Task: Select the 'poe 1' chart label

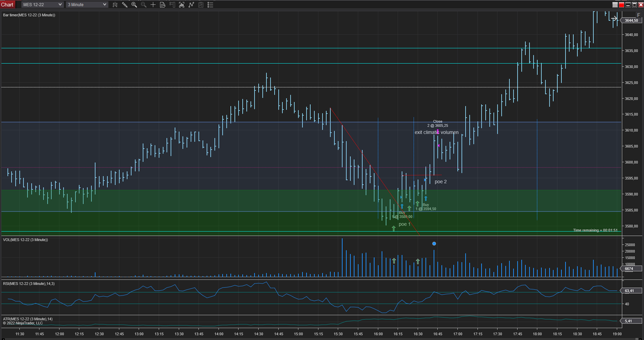Action: coord(405,224)
